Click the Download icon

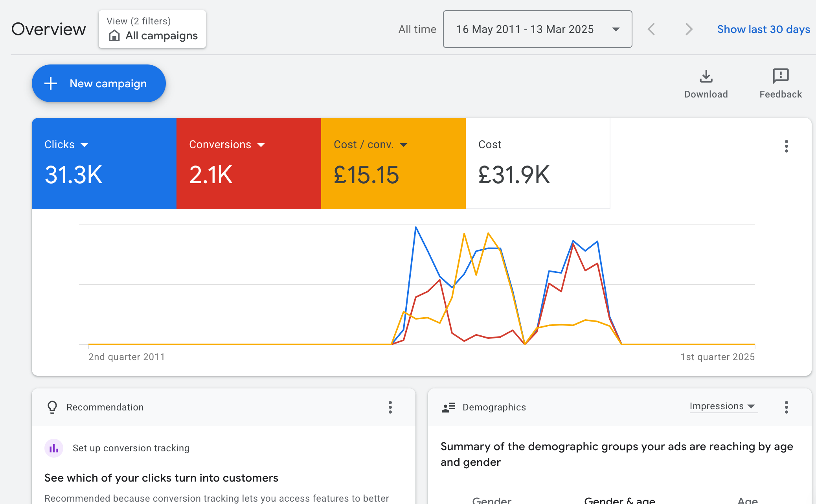(x=706, y=76)
